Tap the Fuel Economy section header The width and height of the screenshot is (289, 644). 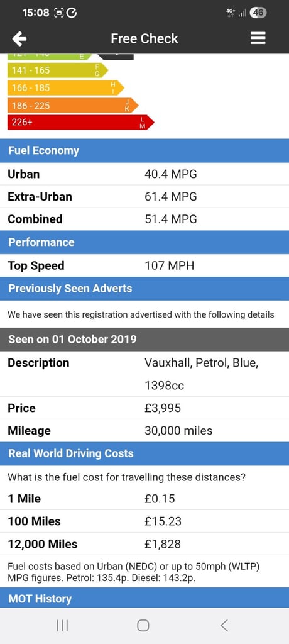pyautogui.click(x=144, y=150)
